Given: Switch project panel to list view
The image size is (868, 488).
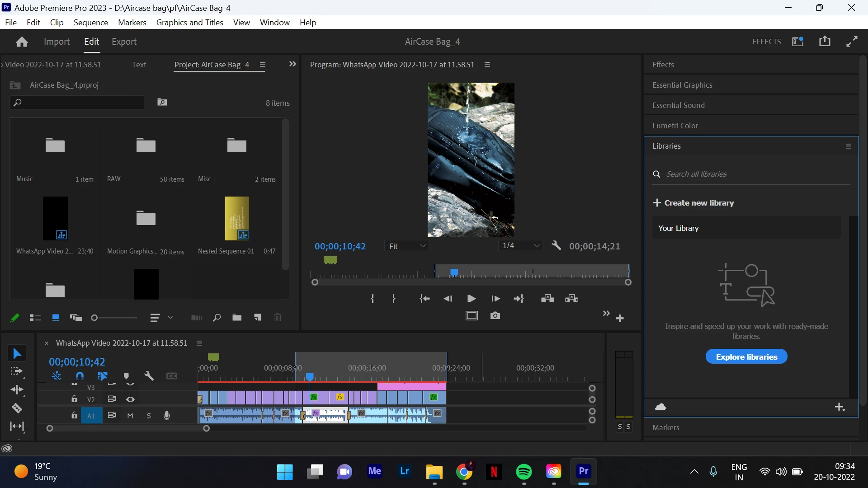Looking at the screenshot, I should point(35,318).
